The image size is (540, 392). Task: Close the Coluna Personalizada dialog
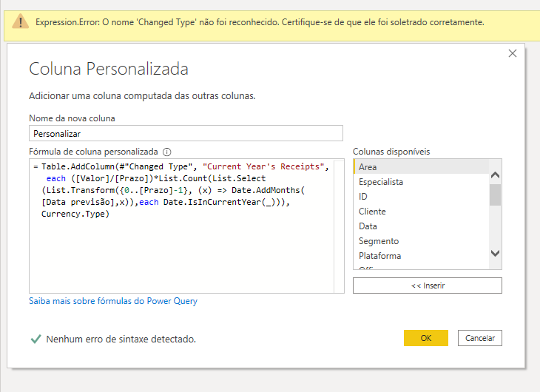tap(513, 53)
